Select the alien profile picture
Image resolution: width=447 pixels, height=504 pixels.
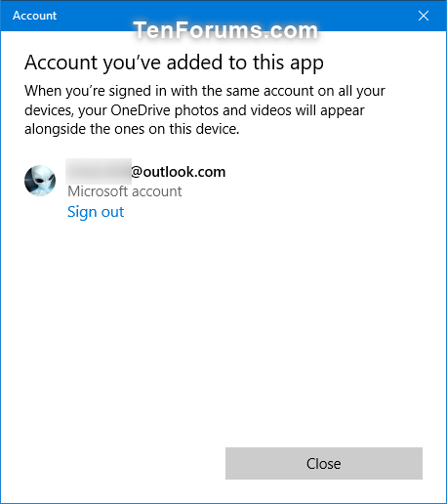point(40,181)
